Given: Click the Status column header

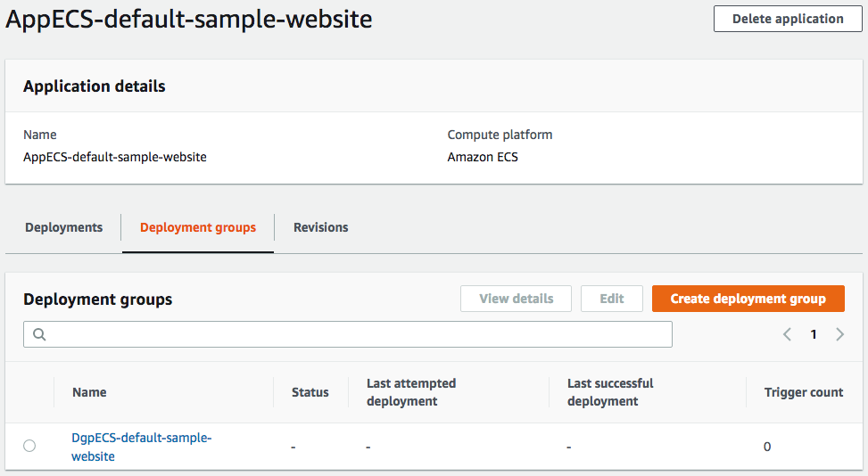Looking at the screenshot, I should point(310,392).
